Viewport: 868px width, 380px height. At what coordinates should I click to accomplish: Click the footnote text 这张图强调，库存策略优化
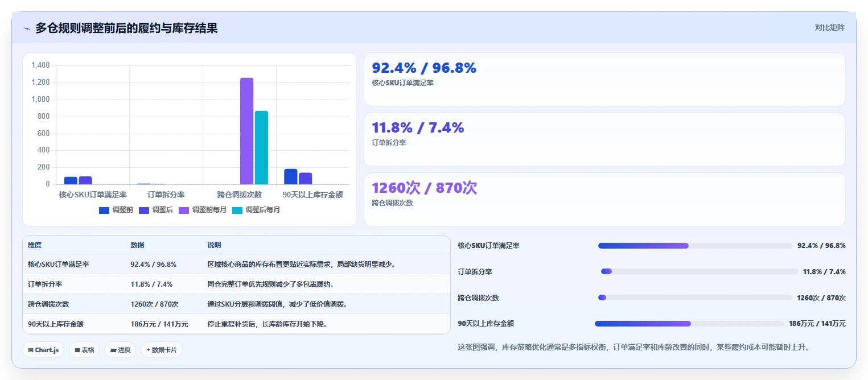(x=633, y=347)
